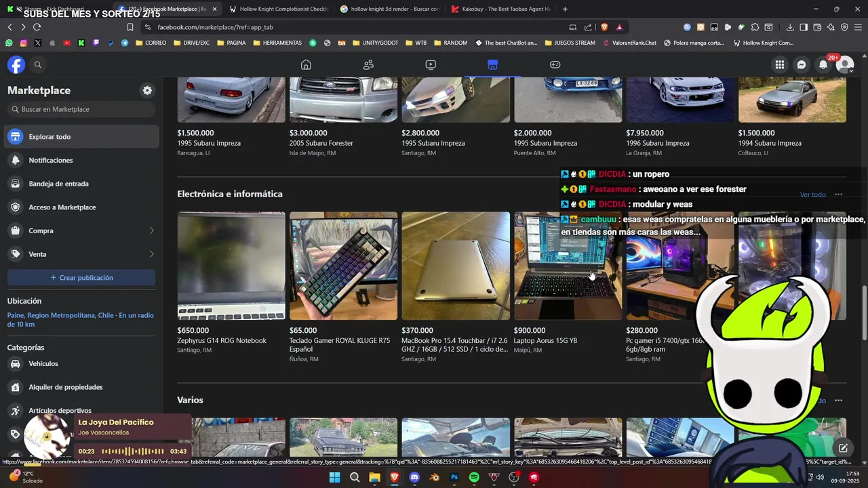The height and width of the screenshot is (488, 868).
Task: Open the UNITY/GODOT bookmarks folder
Action: pyautogui.click(x=375, y=43)
